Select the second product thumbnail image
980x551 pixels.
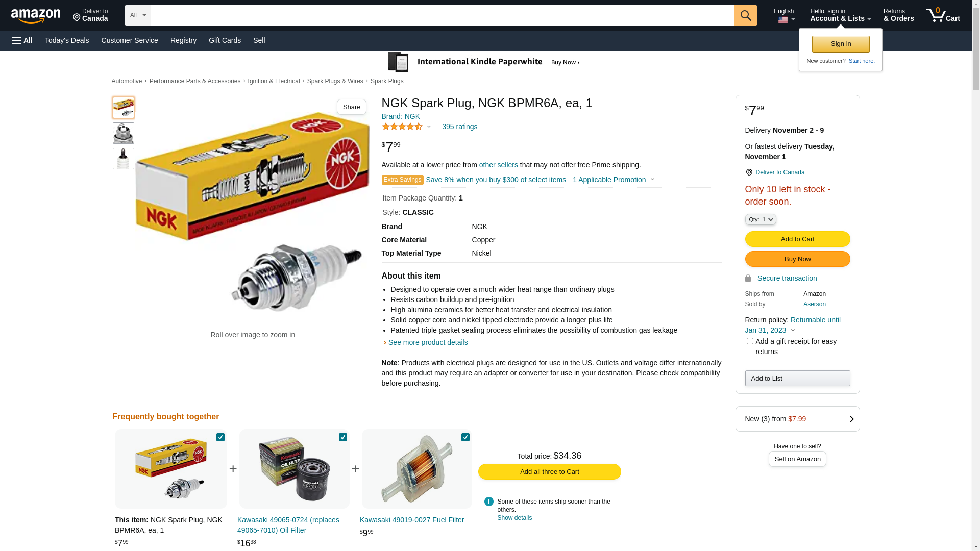(x=124, y=133)
